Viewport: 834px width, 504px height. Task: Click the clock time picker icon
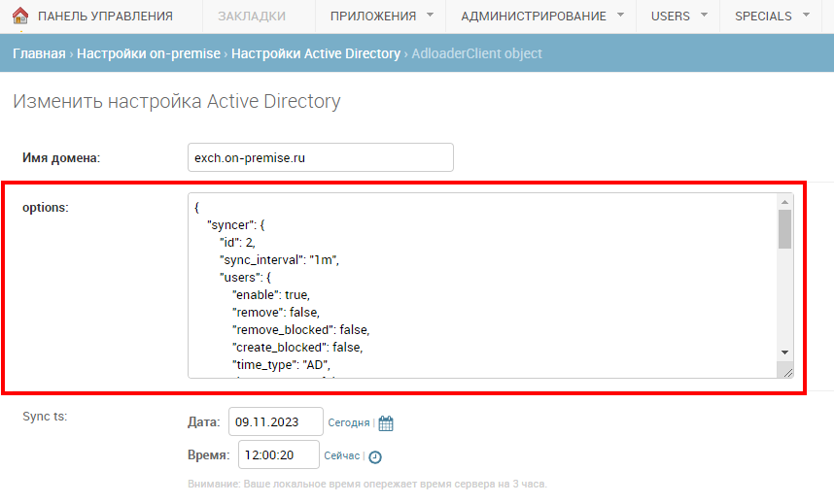click(x=375, y=456)
